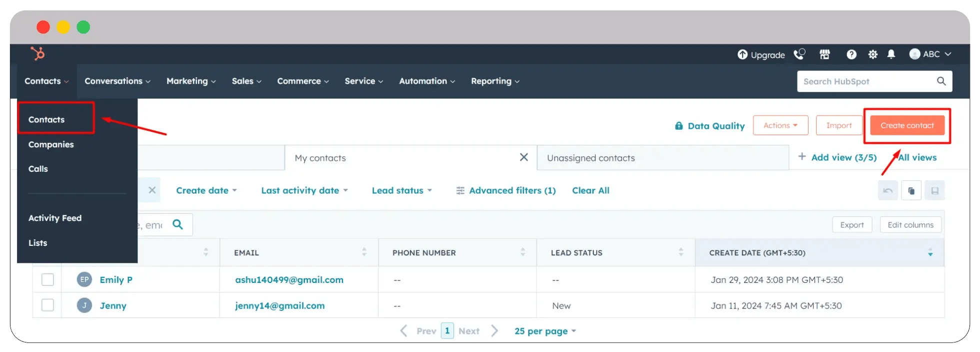Click the Edit columns button

click(x=910, y=225)
